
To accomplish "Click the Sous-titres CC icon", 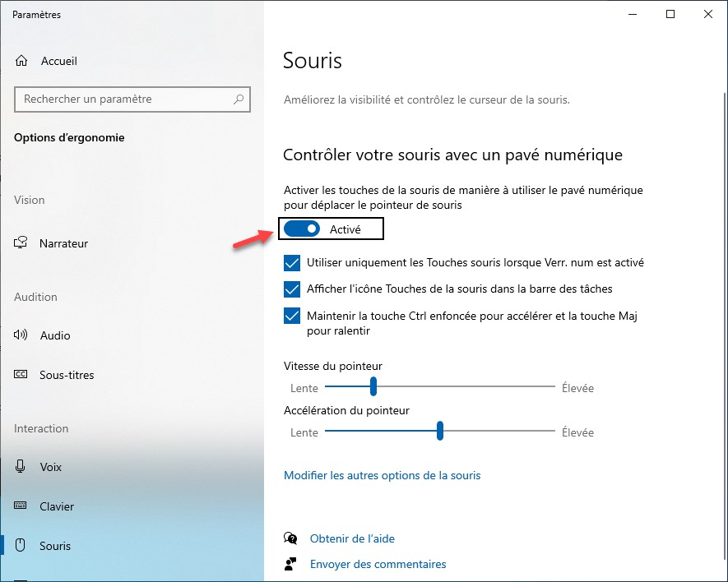I will pos(21,374).
